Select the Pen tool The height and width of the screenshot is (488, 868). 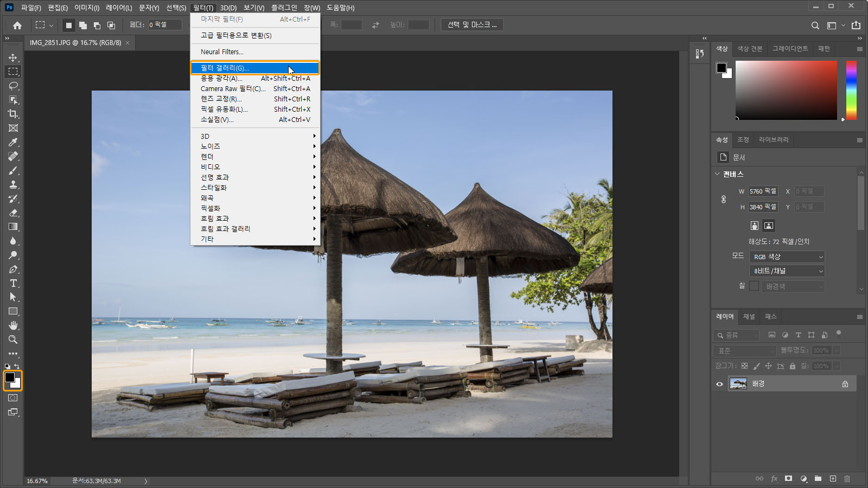coord(13,269)
